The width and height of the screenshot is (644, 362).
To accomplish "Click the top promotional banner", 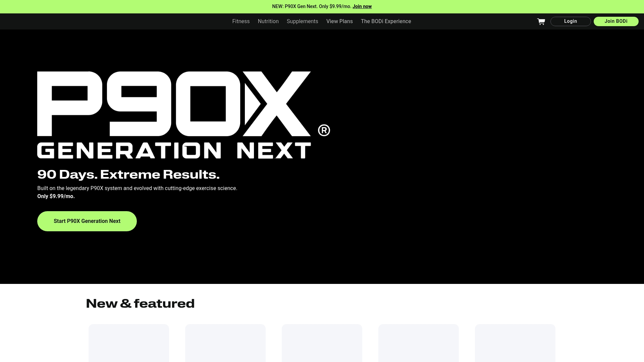I will click(322, 6).
